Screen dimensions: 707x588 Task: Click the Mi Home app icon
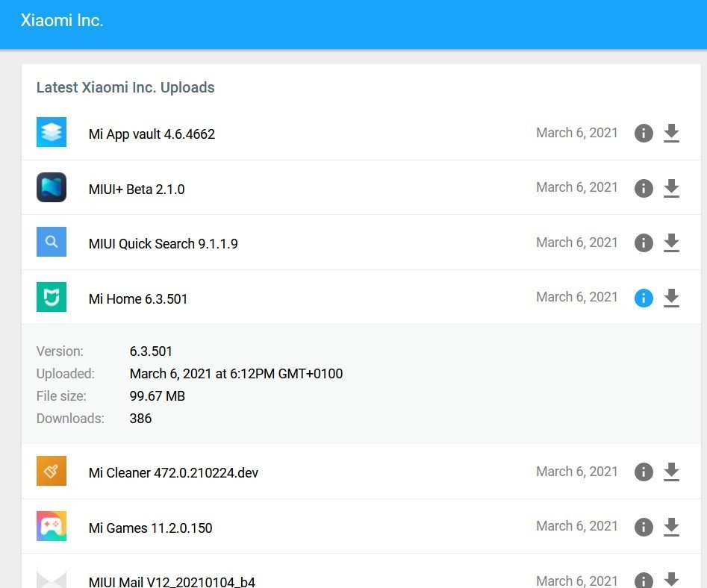[x=52, y=297]
